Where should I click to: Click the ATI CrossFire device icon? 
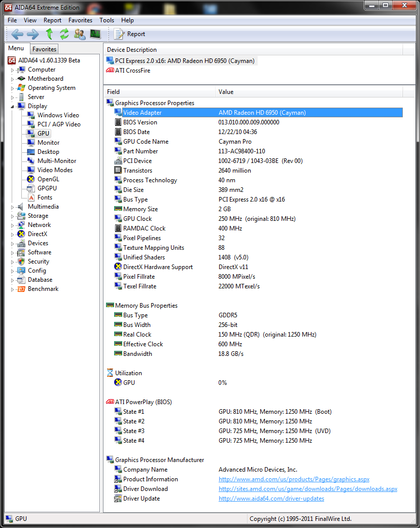tap(110, 71)
